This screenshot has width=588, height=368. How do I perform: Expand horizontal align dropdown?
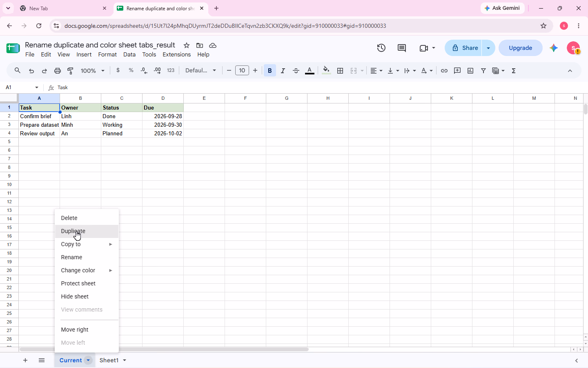click(376, 71)
